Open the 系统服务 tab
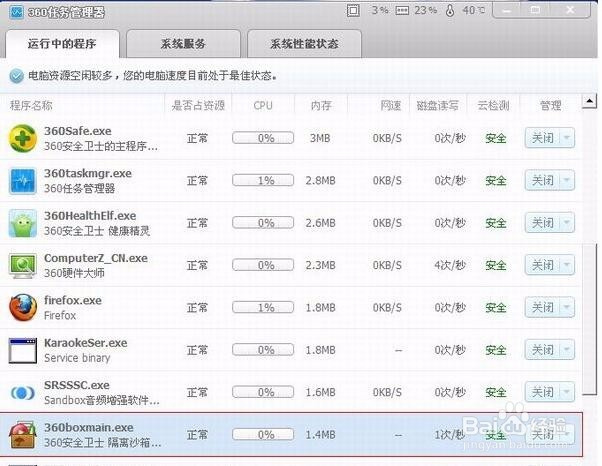The width and height of the screenshot is (602, 466). point(183,44)
